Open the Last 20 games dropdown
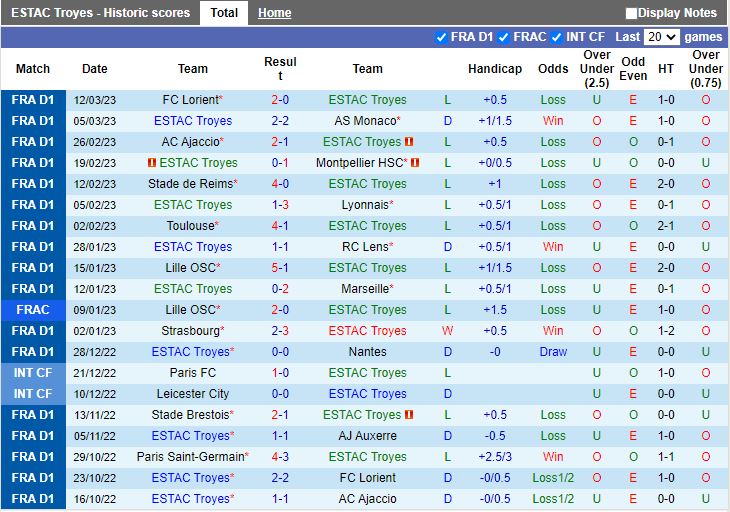 tap(662, 37)
